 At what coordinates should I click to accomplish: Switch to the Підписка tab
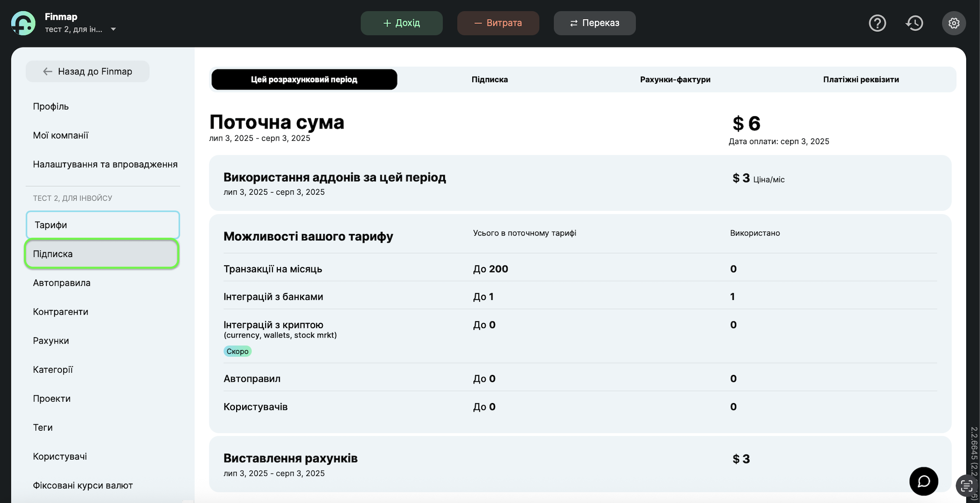click(x=490, y=80)
